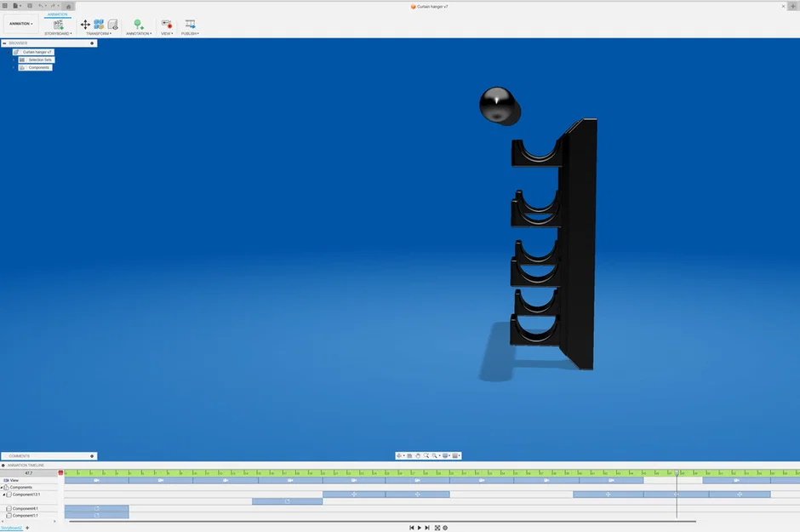Click the Save icon
This screenshot has width=800, height=532.
(x=30, y=6)
